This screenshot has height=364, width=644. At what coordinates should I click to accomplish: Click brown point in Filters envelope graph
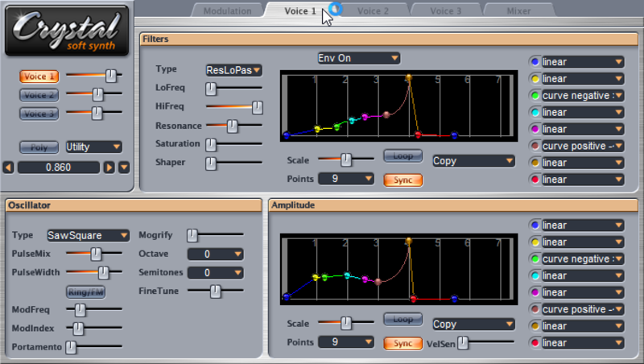386,114
